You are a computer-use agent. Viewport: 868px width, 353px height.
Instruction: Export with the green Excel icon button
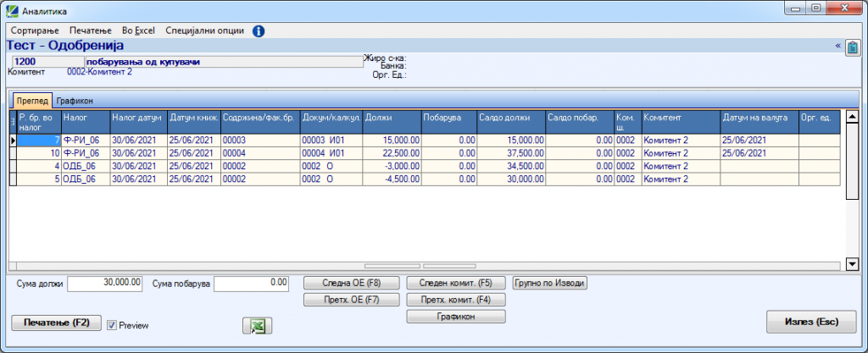(258, 325)
